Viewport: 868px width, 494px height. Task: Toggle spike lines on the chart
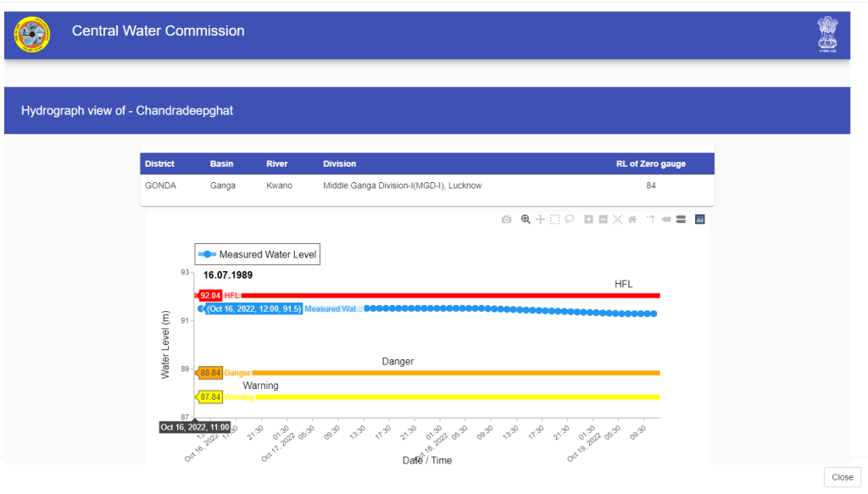[x=650, y=219]
